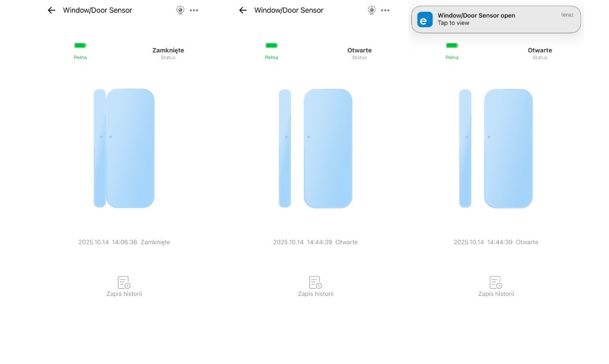The width and height of the screenshot is (609, 364).
Task: Click the middle screen's open sensor illustration
Action: (x=315, y=148)
